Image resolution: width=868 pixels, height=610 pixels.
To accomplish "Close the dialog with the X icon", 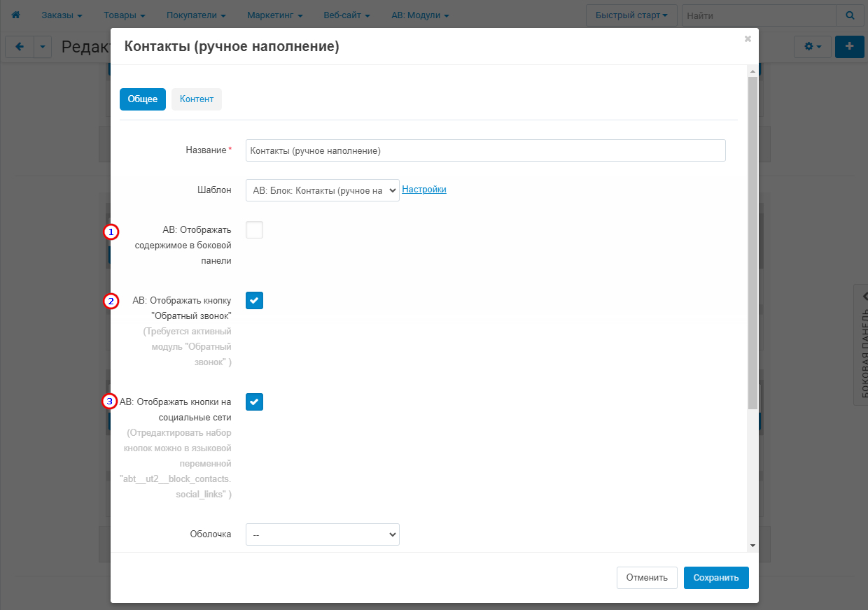I will pos(748,39).
